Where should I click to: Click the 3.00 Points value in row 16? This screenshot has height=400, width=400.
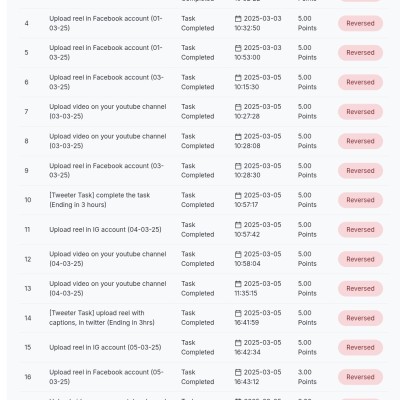[307, 377]
